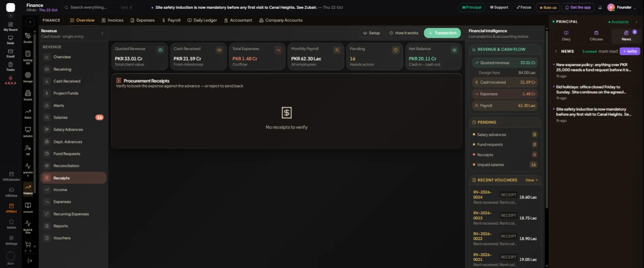Click the View link for Recent Vouchers
644x268 pixels.
click(x=531, y=180)
